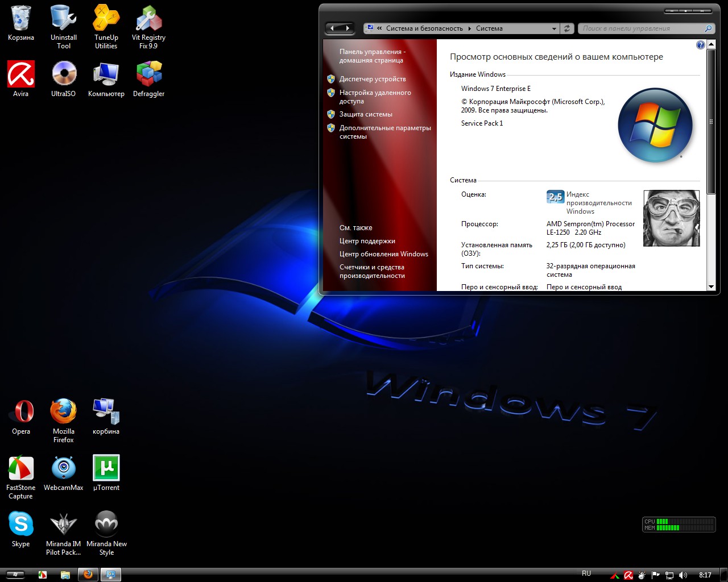Click the network connection tray icon
This screenshot has height=582, width=728.
(669, 575)
